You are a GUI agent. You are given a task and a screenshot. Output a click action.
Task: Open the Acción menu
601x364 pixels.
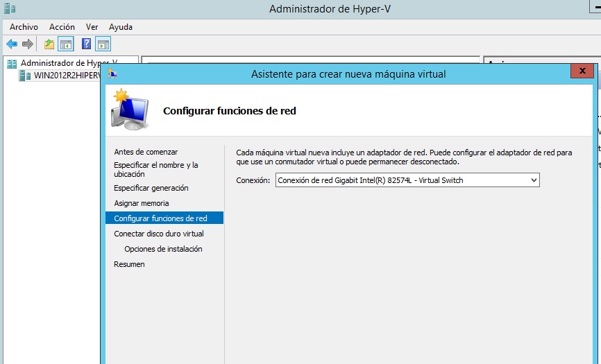point(62,27)
